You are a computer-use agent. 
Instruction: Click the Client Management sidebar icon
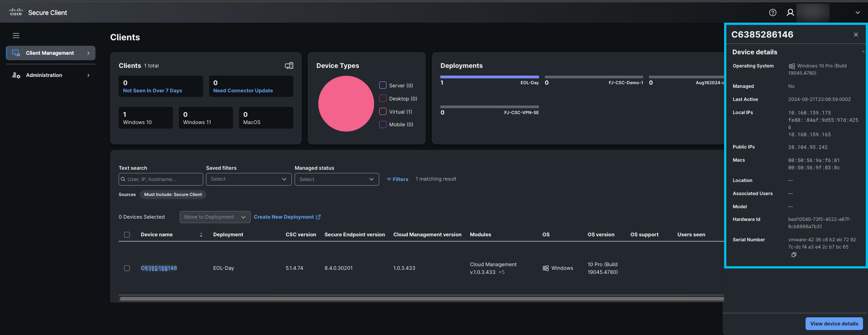[x=16, y=53]
